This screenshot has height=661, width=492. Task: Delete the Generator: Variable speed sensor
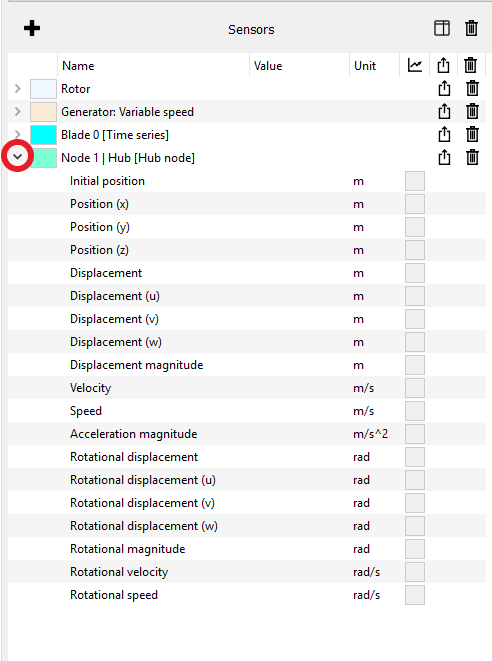point(472,111)
